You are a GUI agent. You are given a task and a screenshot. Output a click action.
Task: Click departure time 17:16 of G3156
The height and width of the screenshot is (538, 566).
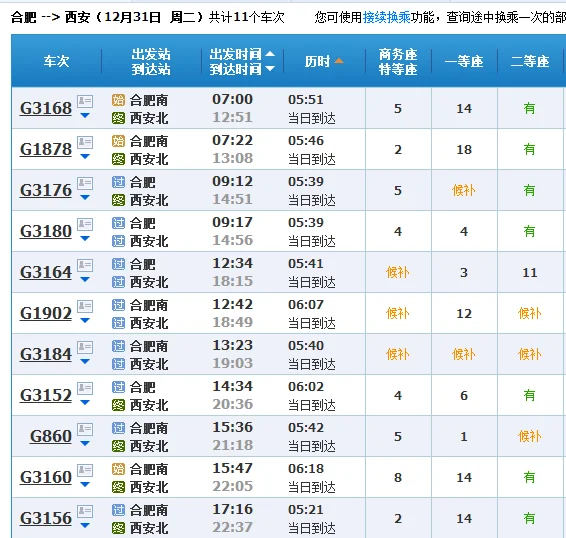(x=232, y=509)
